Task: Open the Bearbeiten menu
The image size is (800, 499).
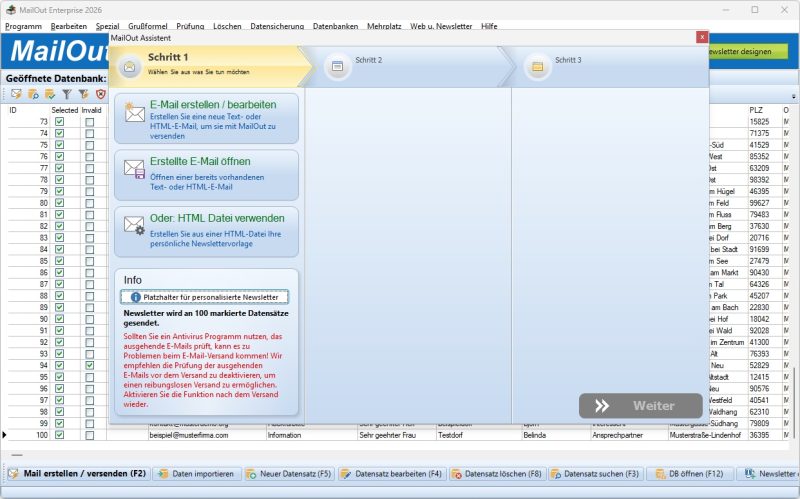Action: click(x=69, y=26)
